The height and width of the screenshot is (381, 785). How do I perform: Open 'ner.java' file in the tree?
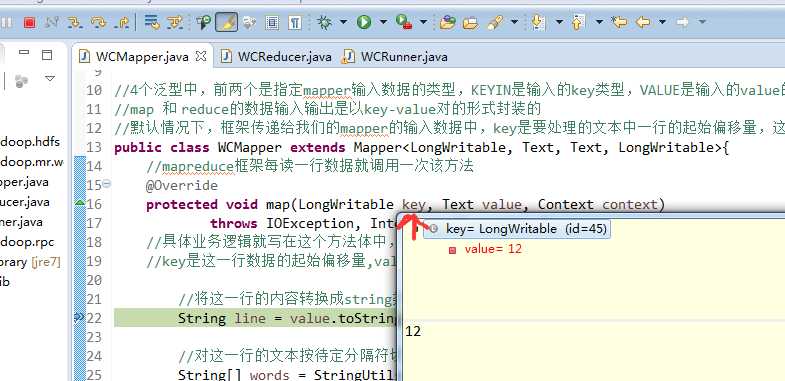click(x=22, y=222)
